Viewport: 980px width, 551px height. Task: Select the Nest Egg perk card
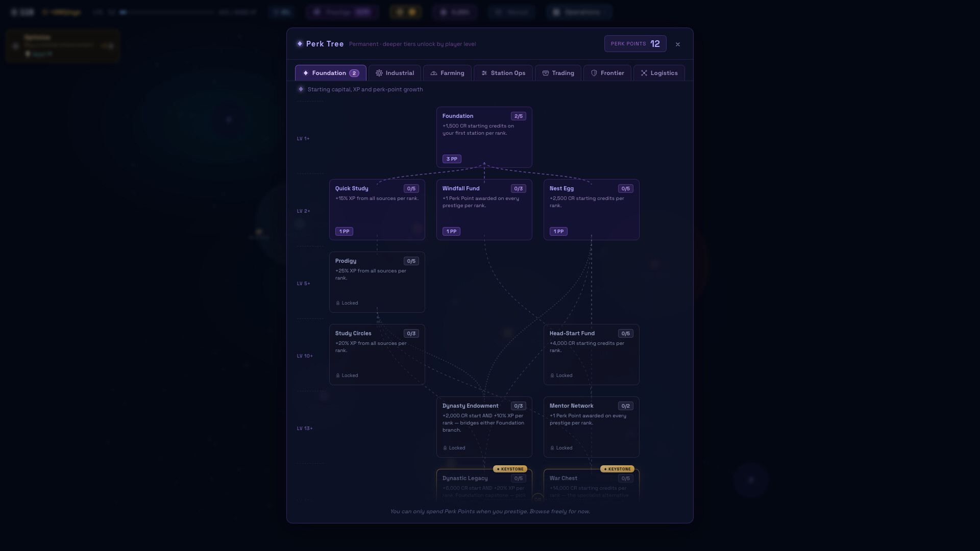pyautogui.click(x=592, y=210)
